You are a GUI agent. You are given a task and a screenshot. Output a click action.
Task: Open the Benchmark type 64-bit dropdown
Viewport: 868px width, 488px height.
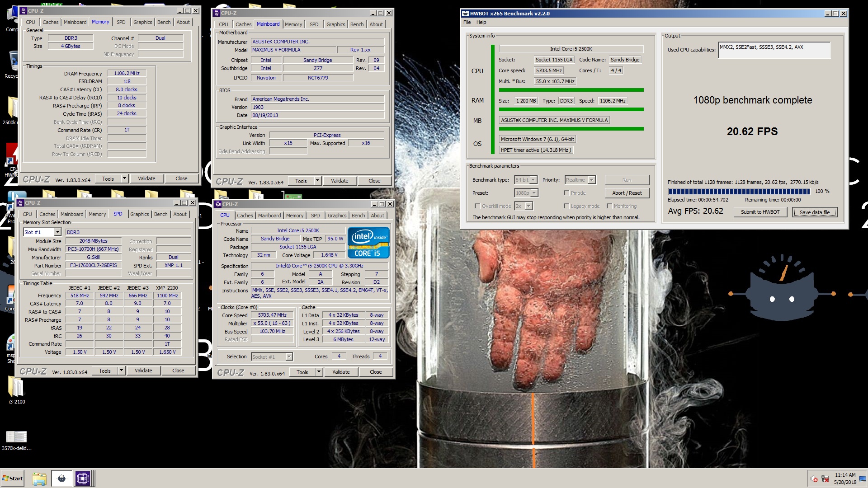[533, 180]
